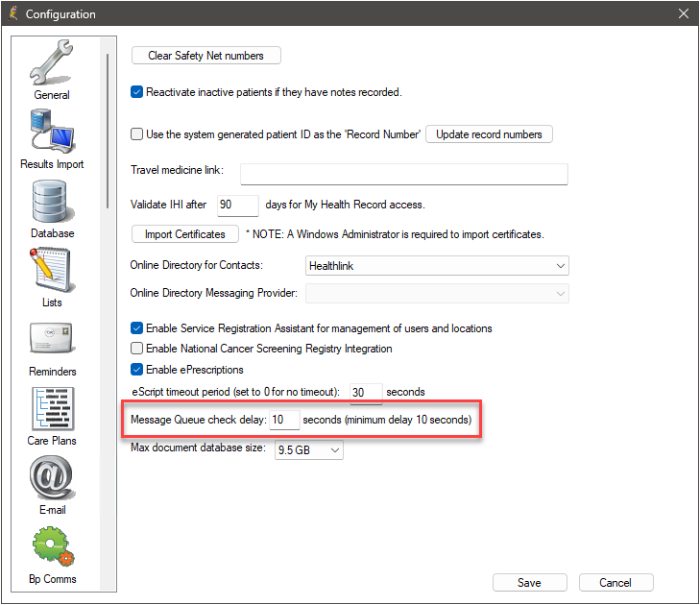Toggle the Enable ePrescriptions checkbox
The height and width of the screenshot is (605, 700).
coord(136,370)
